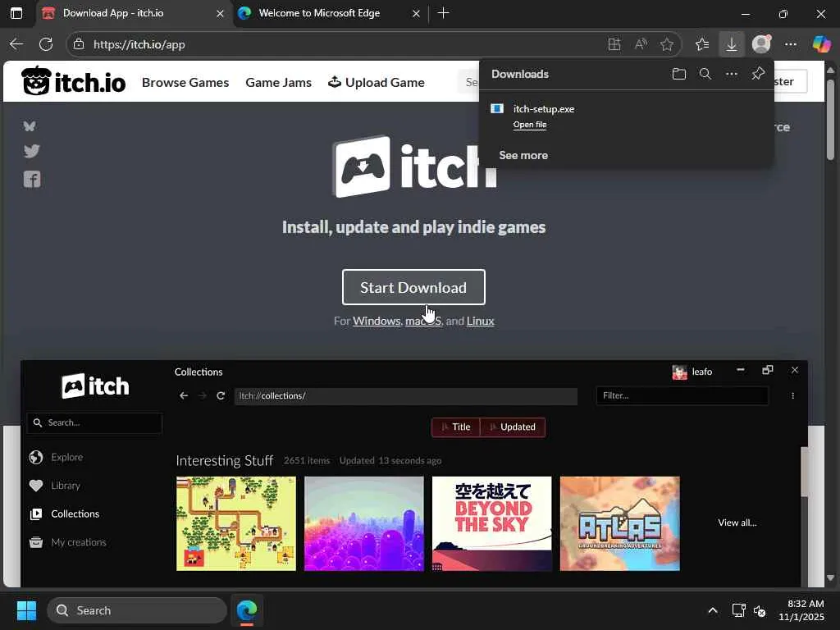Open a new browser tab
840x630 pixels.
(x=443, y=13)
